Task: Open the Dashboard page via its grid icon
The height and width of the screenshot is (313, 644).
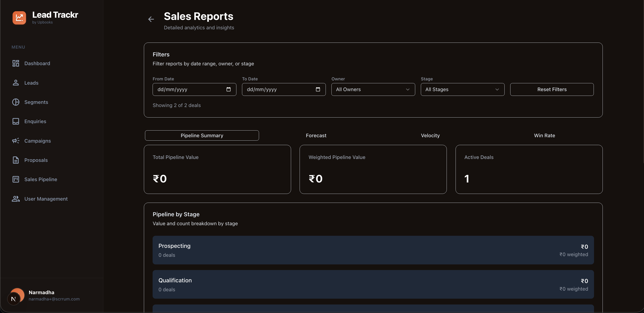Action: 16,63
